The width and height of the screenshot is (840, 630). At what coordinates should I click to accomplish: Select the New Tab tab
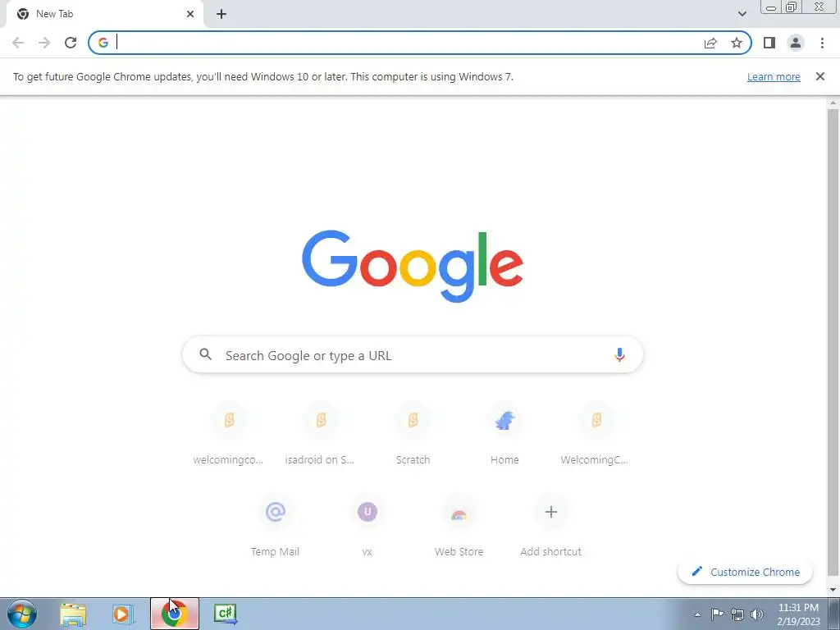coord(104,14)
